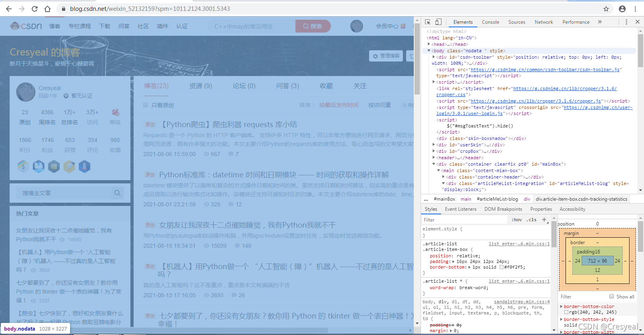Select #articleMeList-blog in the breadcrumb bar

click(x=497, y=199)
